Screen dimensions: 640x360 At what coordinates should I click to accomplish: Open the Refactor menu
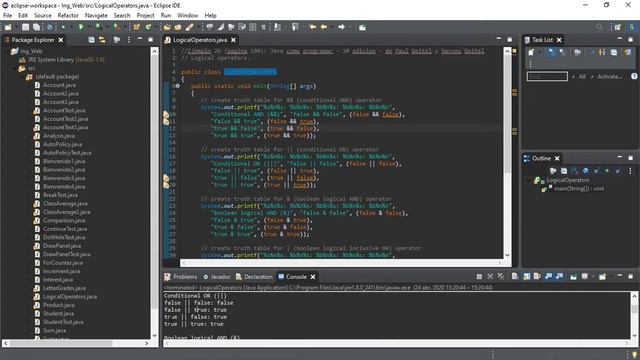point(68,15)
